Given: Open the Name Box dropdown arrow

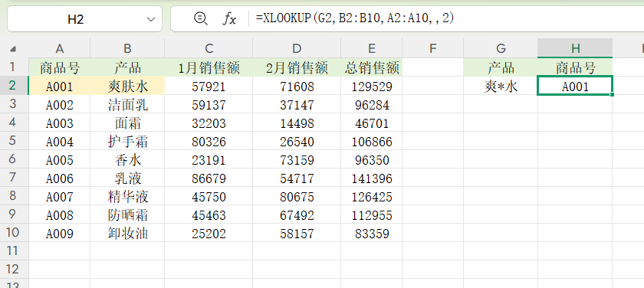Looking at the screenshot, I should [151, 19].
